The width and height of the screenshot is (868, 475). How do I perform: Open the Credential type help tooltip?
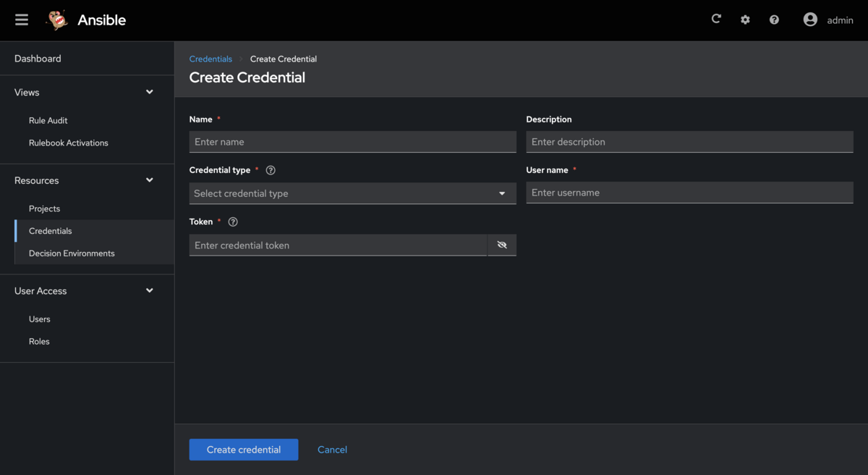(270, 169)
